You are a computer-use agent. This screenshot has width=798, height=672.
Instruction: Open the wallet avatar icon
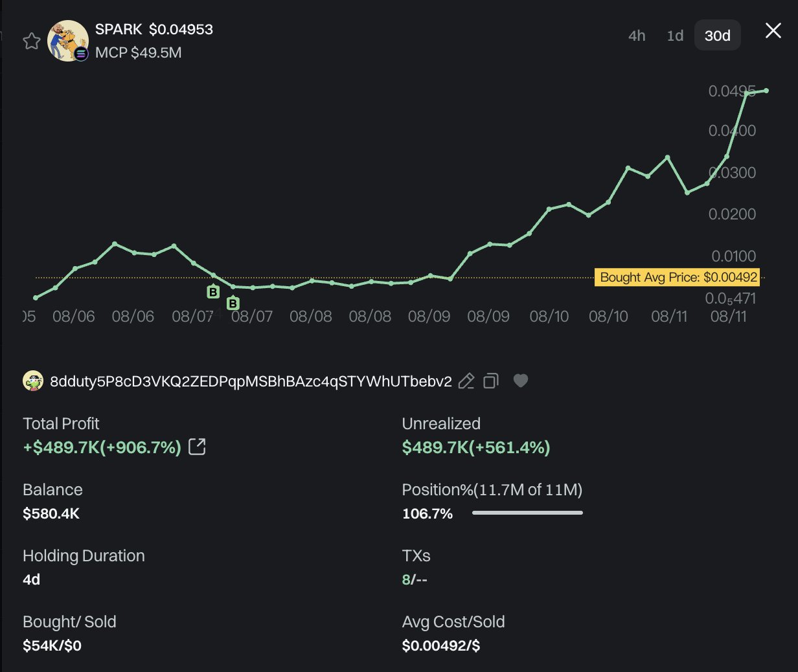coord(33,381)
